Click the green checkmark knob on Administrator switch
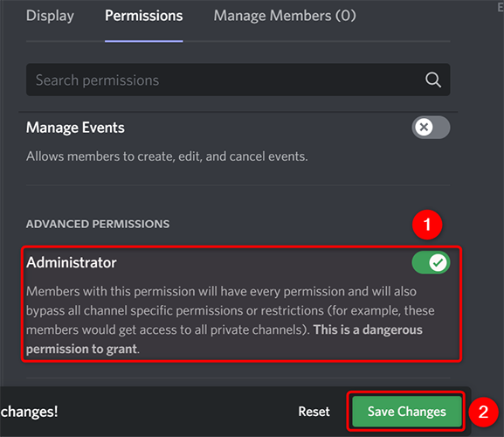 coord(438,263)
